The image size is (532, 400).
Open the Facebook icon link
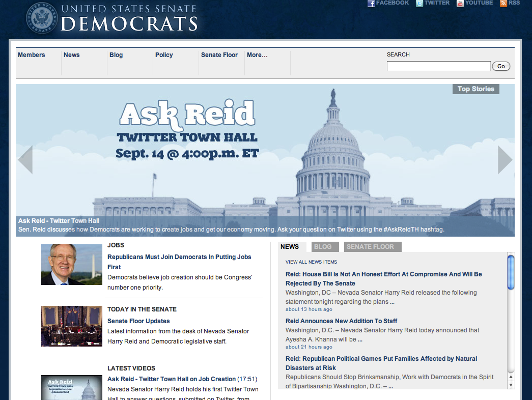coord(371,3)
